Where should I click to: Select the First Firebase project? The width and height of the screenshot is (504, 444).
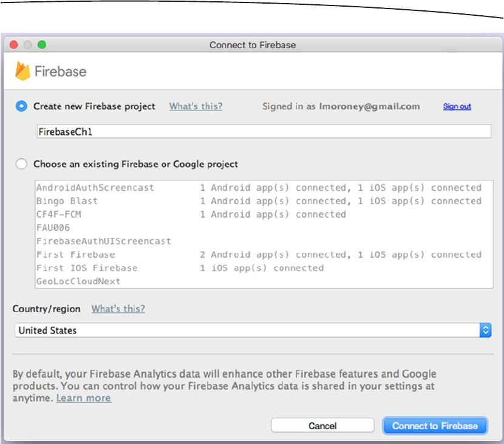(x=75, y=254)
